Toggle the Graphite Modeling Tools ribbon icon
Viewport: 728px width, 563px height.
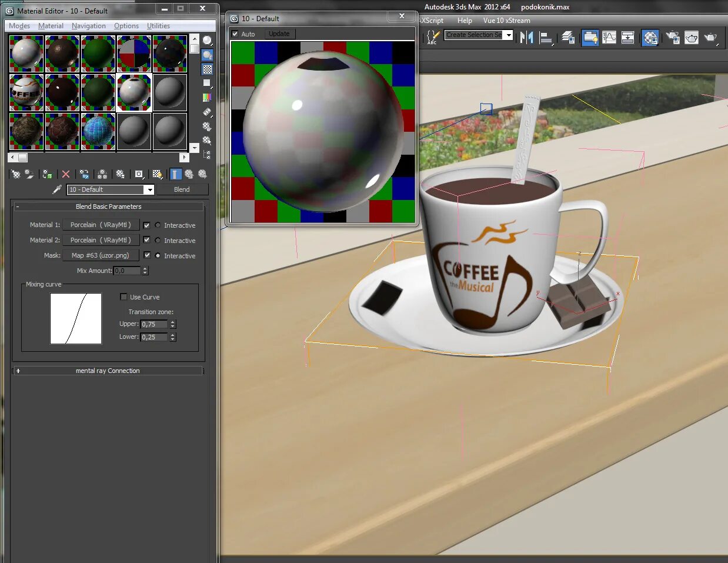(590, 38)
